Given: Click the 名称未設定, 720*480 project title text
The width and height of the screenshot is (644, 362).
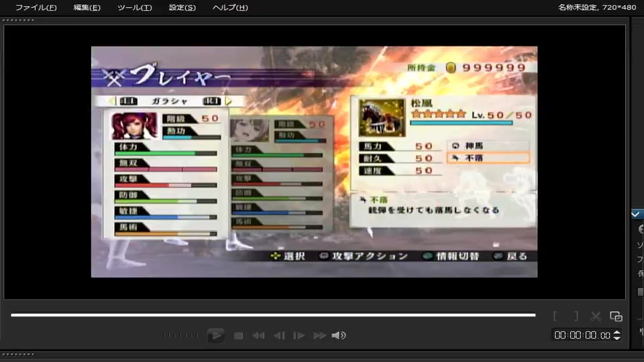Looking at the screenshot, I should tap(597, 7).
